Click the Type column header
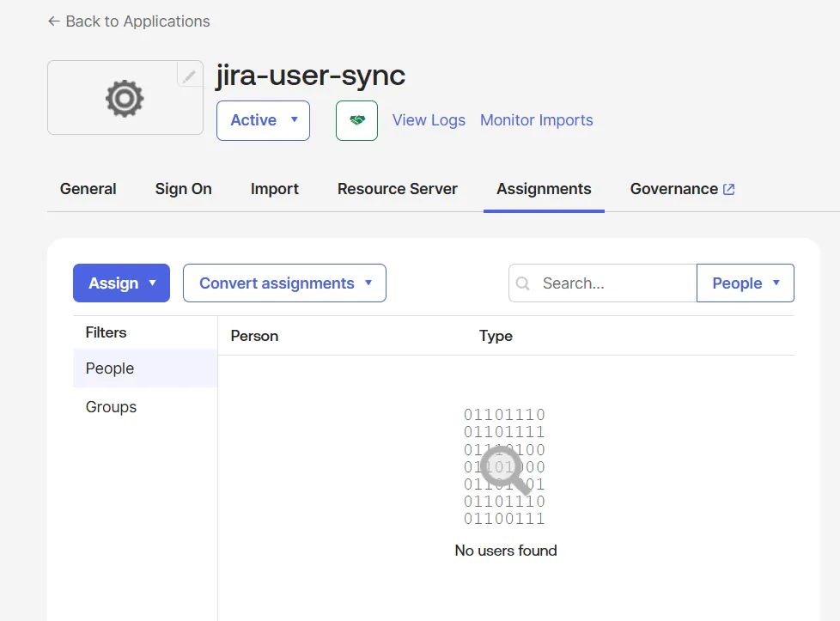This screenshot has width=840, height=621. (496, 336)
